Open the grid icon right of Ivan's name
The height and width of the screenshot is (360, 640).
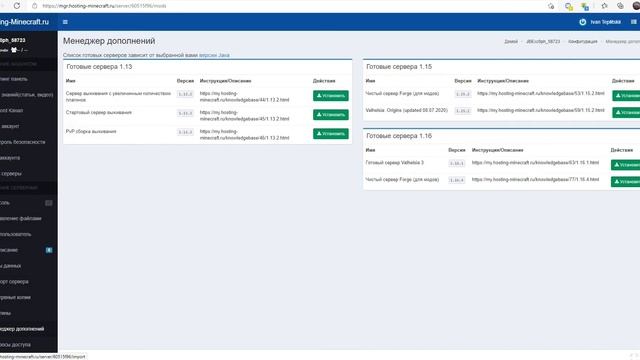[634, 22]
